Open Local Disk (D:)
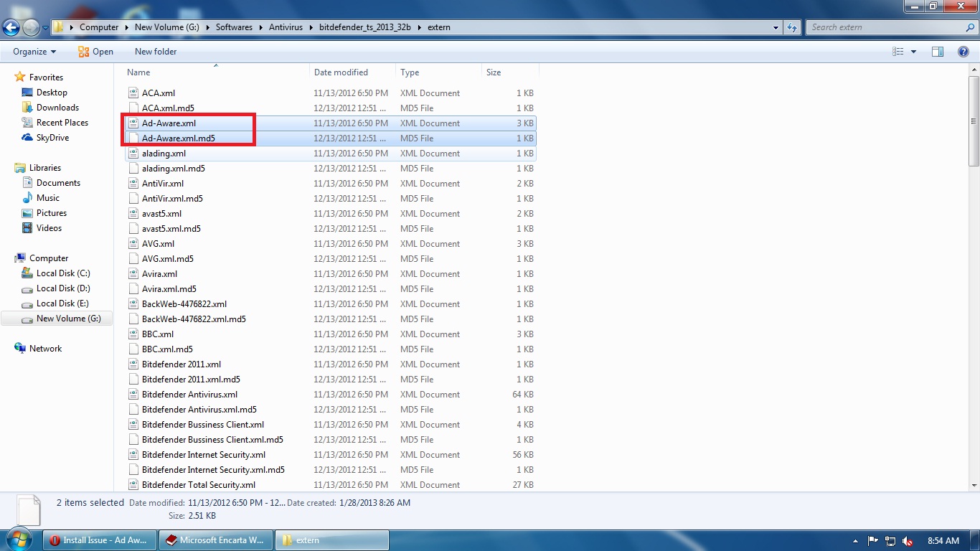This screenshot has width=980, height=551. coord(63,288)
